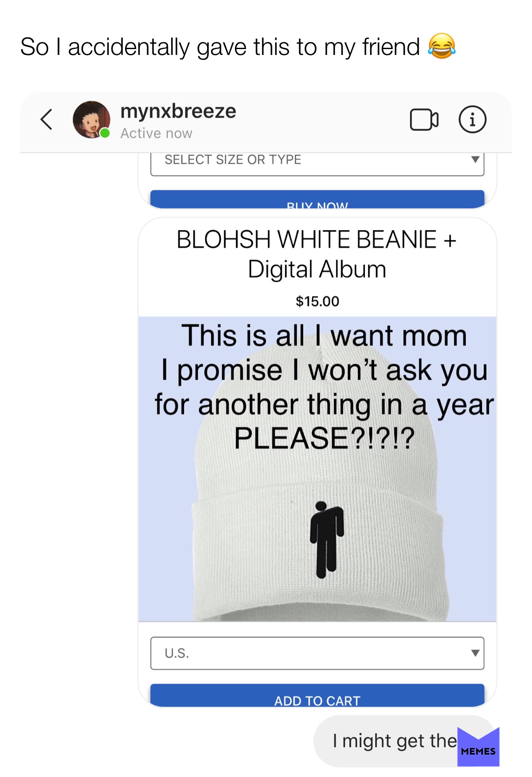Tap the Memes logo watermark
This screenshot has width=532, height=777.
[478, 746]
